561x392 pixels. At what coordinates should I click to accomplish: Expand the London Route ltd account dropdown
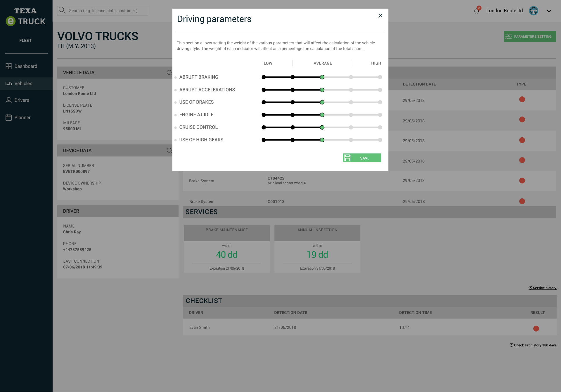[x=549, y=11]
